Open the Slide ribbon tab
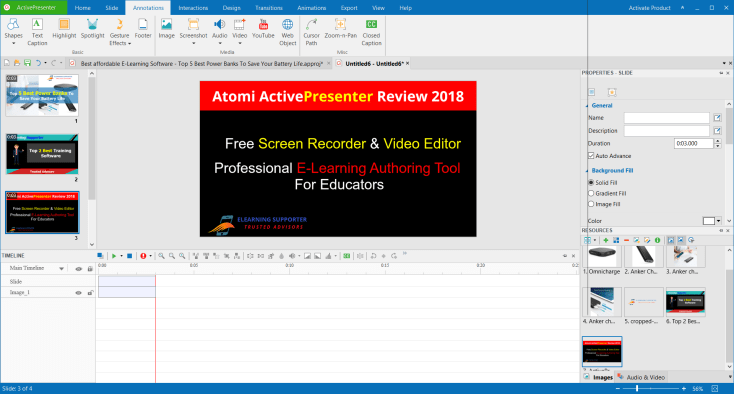 (x=111, y=7)
